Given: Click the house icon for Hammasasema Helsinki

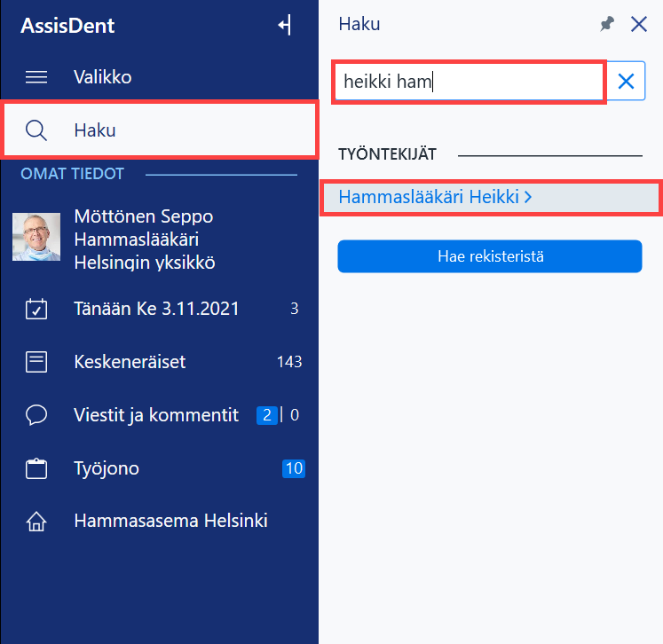Looking at the screenshot, I should tap(36, 521).
